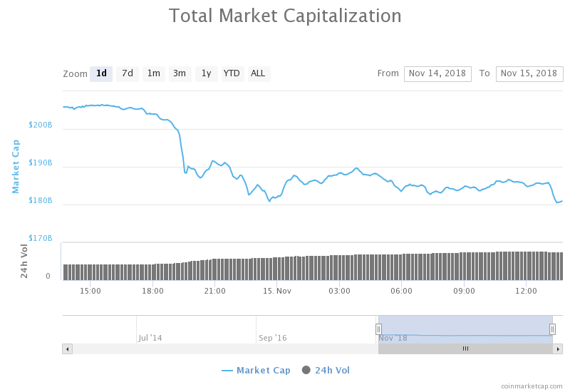570x392 pixels.
Task: Click the From date field
Action: 437,73
